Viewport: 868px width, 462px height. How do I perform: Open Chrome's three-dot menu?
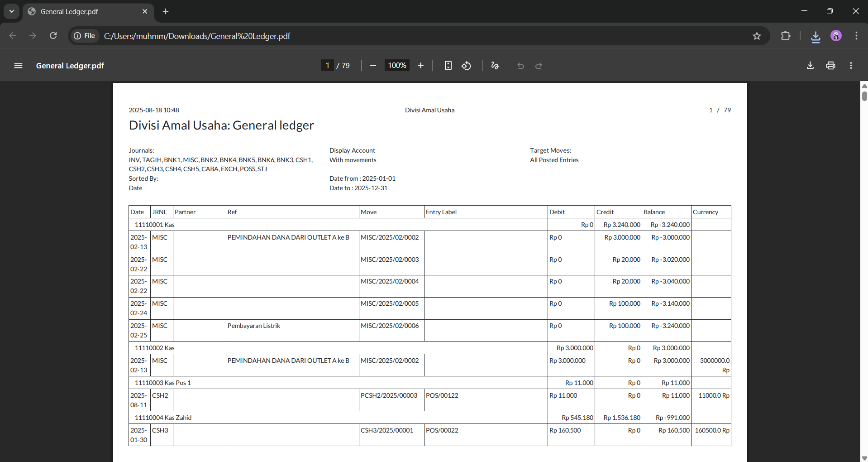856,36
